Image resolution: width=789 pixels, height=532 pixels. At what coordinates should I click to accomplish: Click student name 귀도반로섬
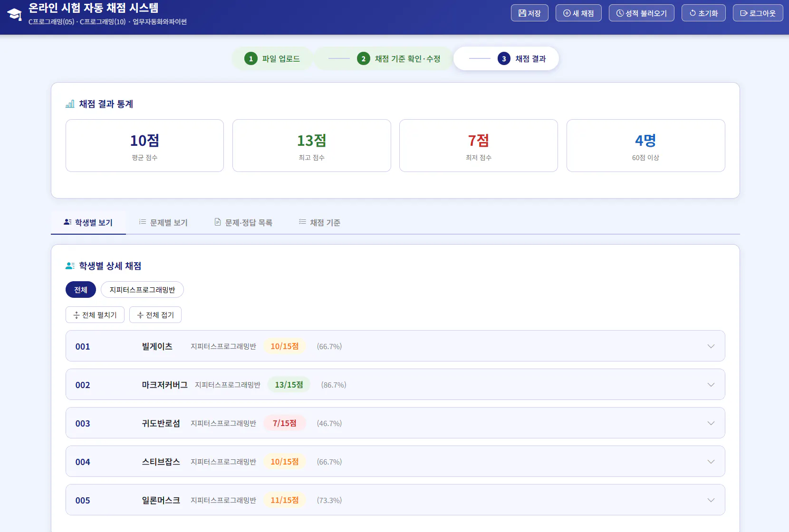161,423
